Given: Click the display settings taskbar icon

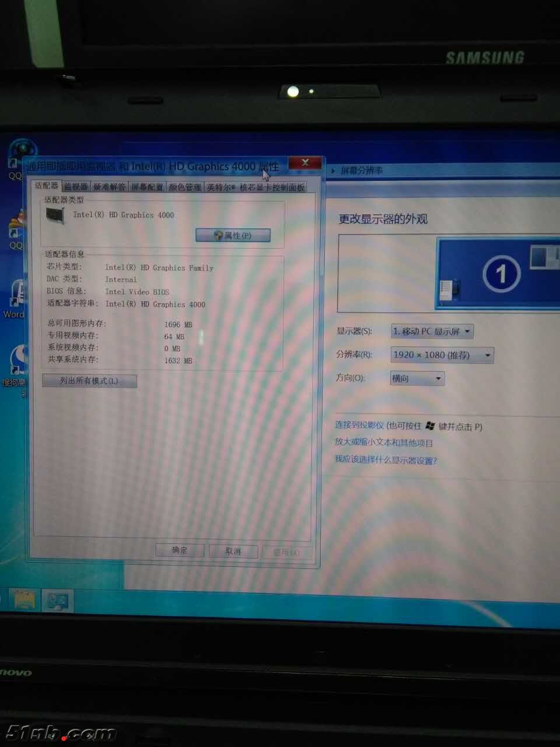Looking at the screenshot, I should tap(58, 601).
